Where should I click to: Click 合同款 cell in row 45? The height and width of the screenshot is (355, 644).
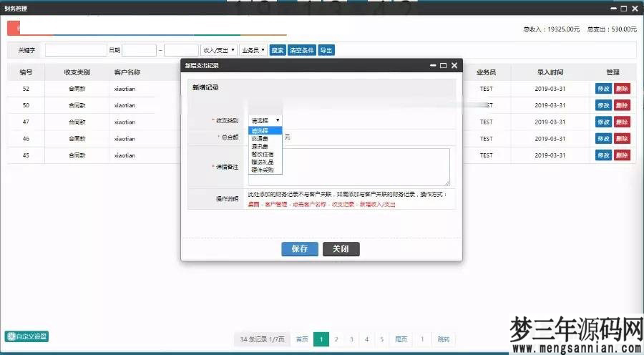tap(77, 155)
